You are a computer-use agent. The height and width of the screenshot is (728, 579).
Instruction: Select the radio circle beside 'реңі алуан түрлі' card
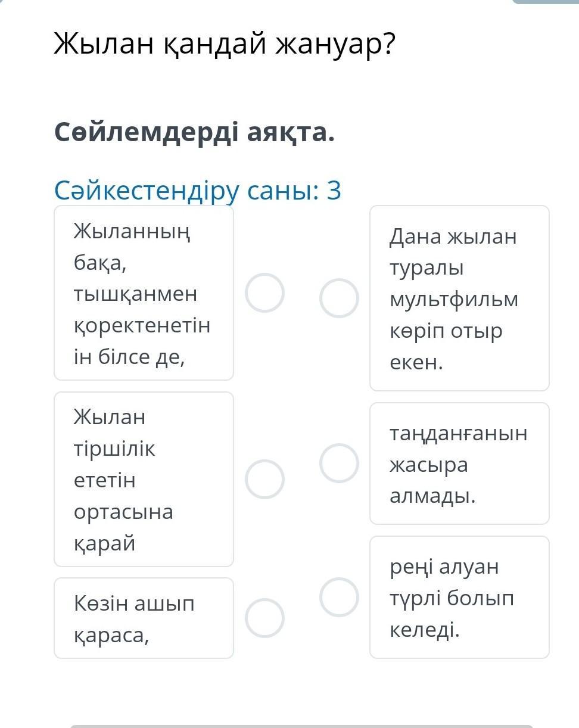tap(339, 597)
